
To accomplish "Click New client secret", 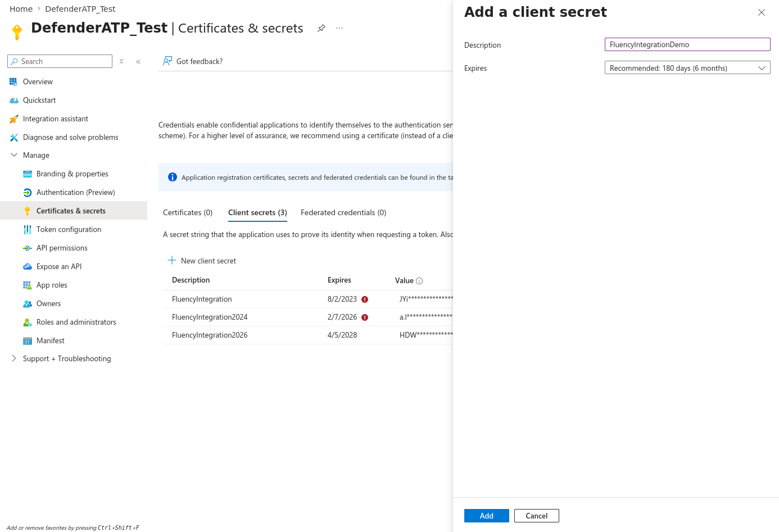I will [202, 261].
